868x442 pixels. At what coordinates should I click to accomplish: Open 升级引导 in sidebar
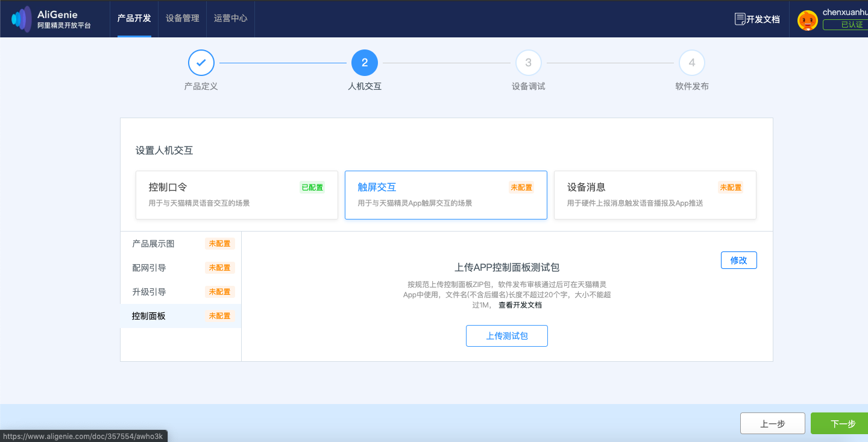click(x=181, y=292)
